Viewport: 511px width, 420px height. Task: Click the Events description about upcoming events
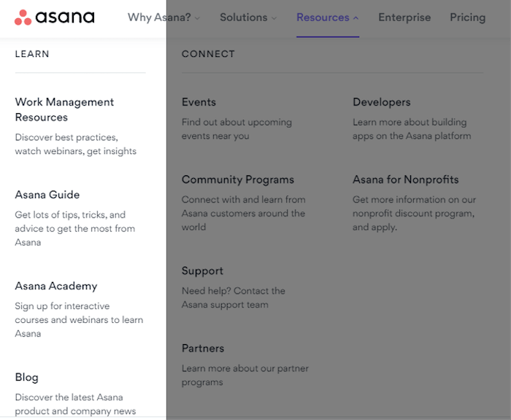(237, 129)
